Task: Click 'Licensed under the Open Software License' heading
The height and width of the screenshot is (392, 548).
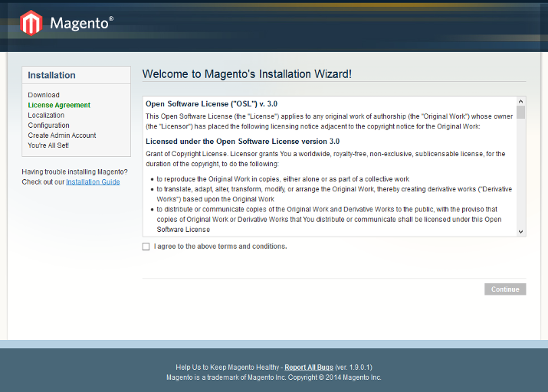Action: (242, 142)
